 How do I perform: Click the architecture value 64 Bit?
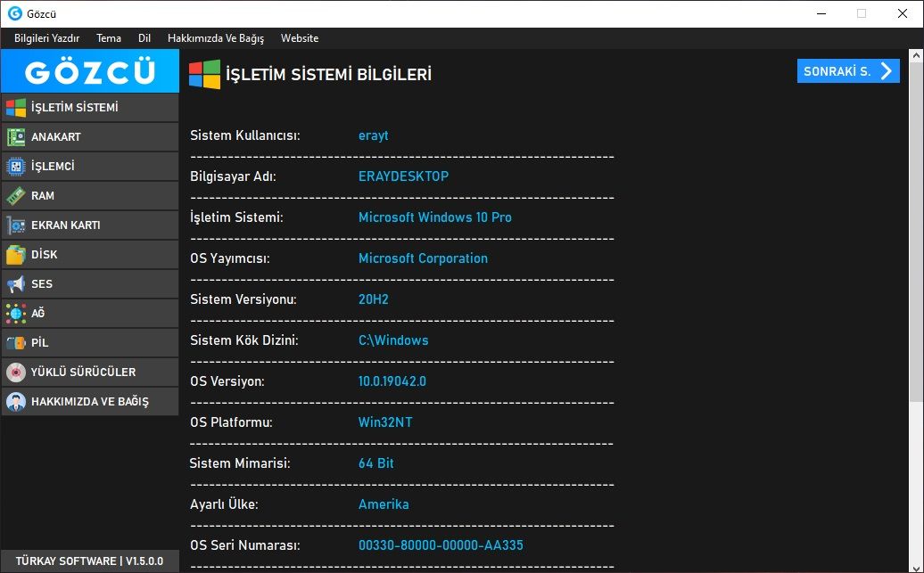[376, 463]
